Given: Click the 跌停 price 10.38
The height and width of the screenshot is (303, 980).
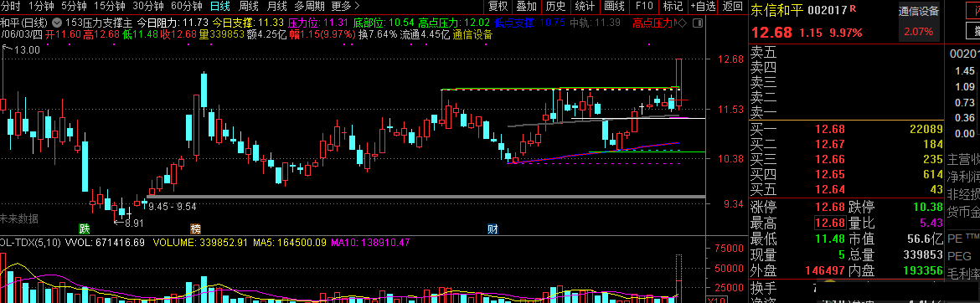Looking at the screenshot, I should [x=927, y=208].
